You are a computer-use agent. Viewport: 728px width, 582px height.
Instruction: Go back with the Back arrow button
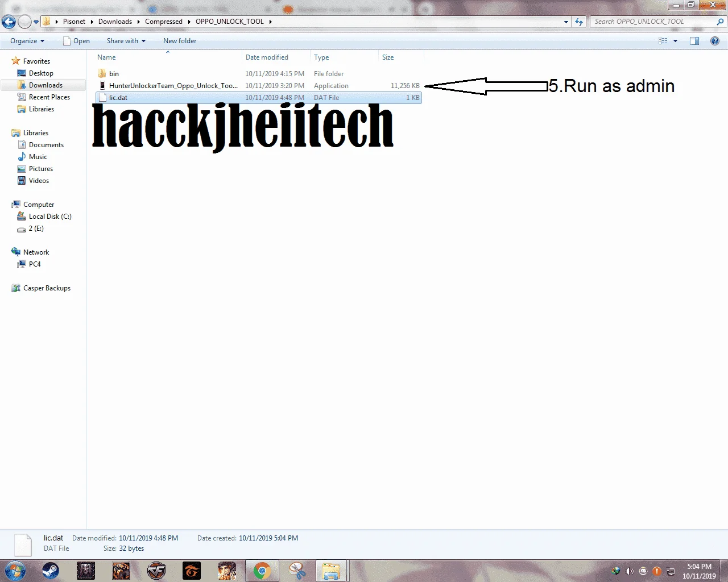(9, 22)
